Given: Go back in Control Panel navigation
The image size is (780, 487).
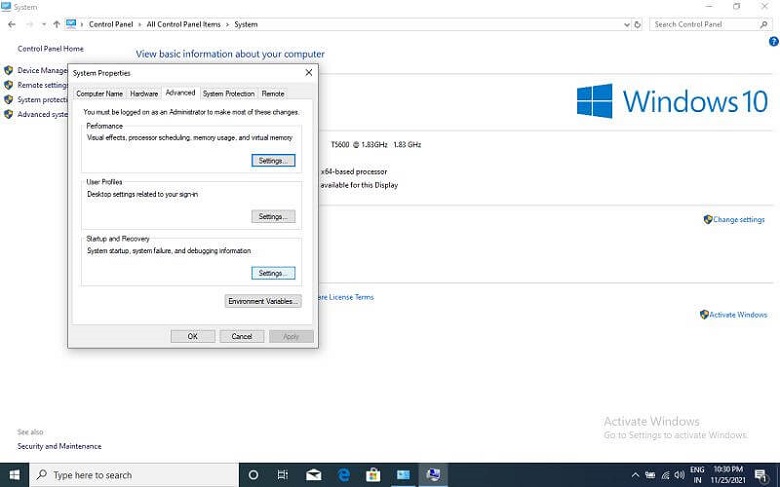Looking at the screenshot, I should tap(12, 24).
